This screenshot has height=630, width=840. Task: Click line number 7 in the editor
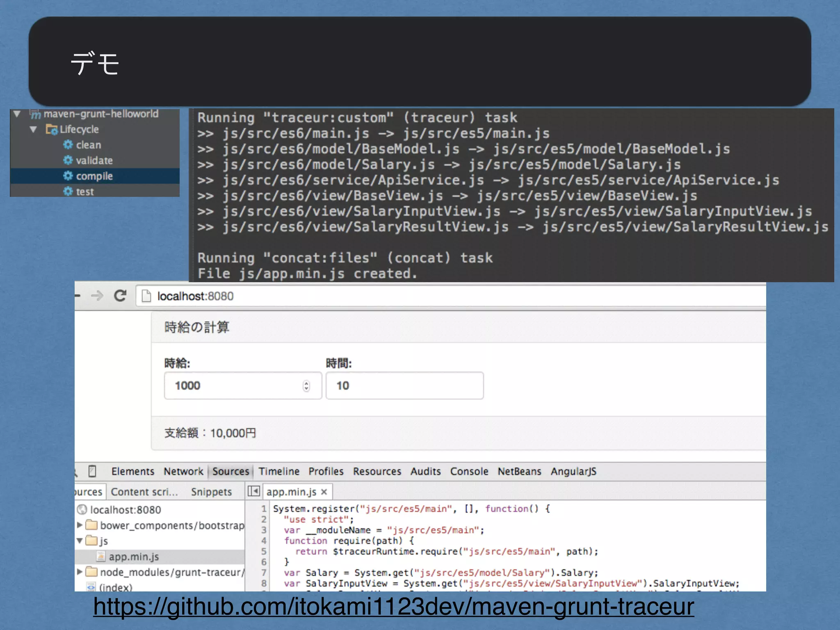264,573
